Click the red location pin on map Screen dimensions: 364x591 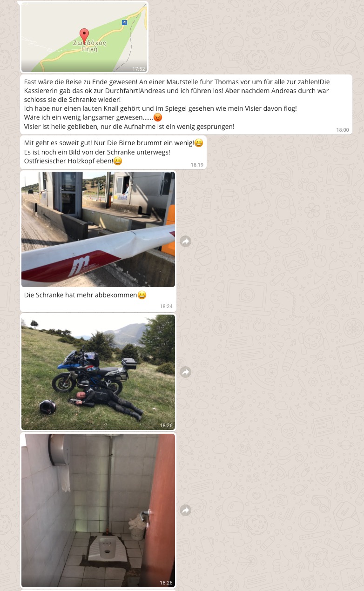click(x=84, y=36)
